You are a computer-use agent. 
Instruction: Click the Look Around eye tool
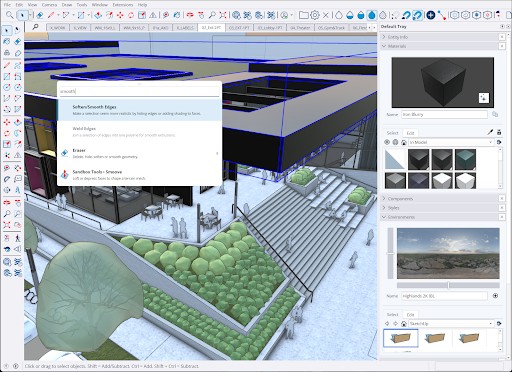click(7, 249)
